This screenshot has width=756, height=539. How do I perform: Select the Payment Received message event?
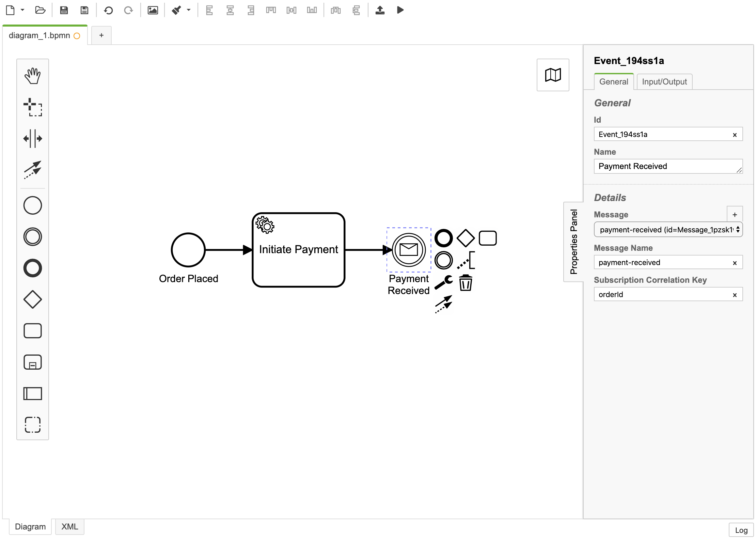(x=409, y=250)
